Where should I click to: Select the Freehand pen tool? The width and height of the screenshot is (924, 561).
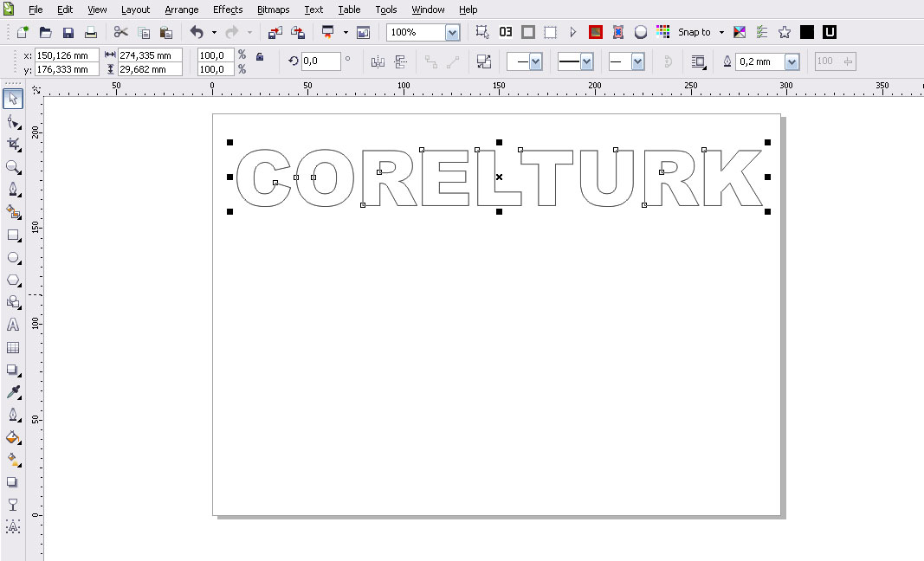click(13, 190)
